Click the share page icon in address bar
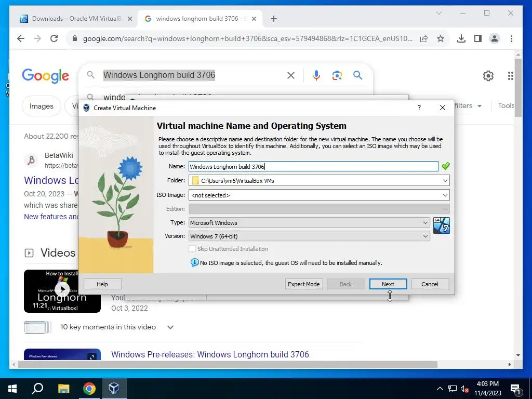 pos(424,38)
